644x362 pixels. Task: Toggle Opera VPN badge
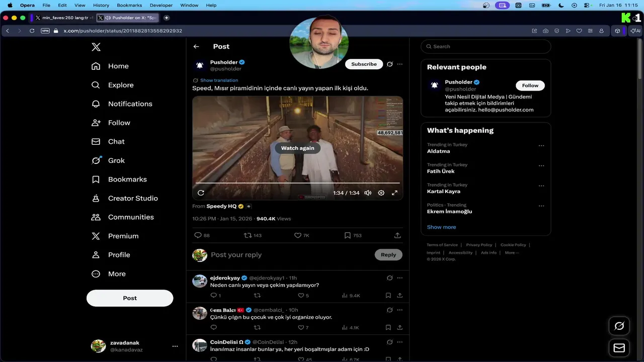pos(45,31)
